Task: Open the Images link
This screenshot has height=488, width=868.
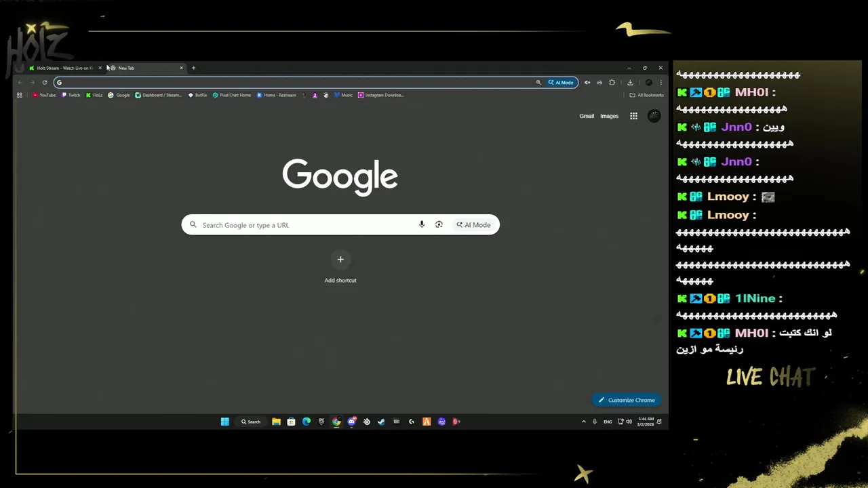Action: pos(609,116)
